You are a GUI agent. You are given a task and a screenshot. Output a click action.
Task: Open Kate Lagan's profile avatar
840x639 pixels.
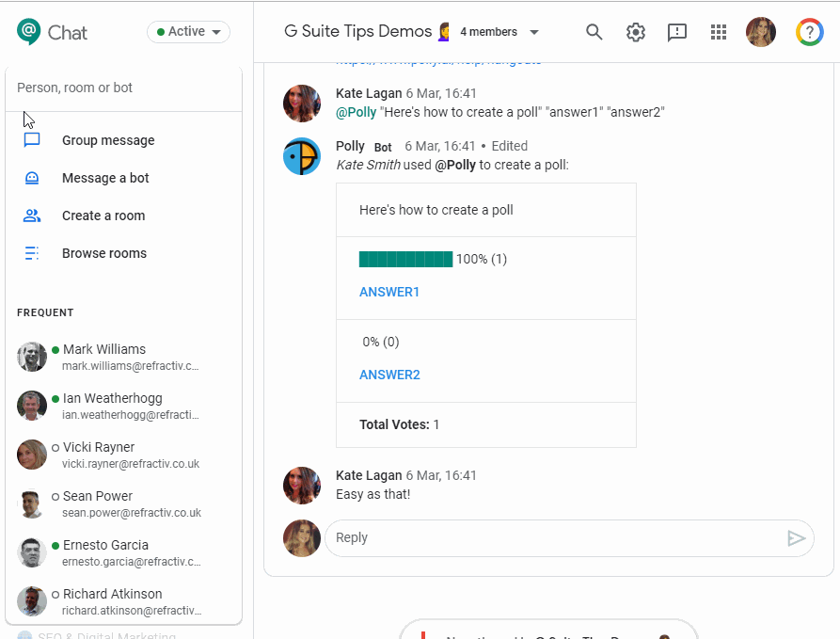click(x=301, y=103)
